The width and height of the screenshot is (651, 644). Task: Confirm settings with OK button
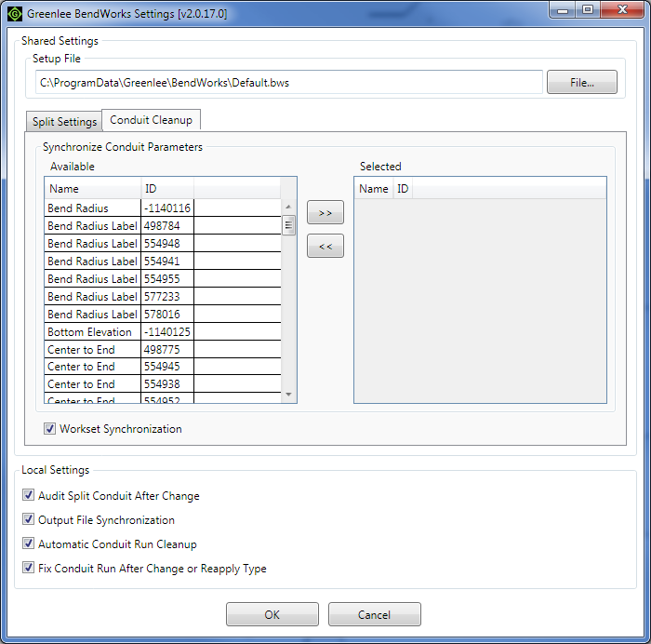click(x=272, y=614)
